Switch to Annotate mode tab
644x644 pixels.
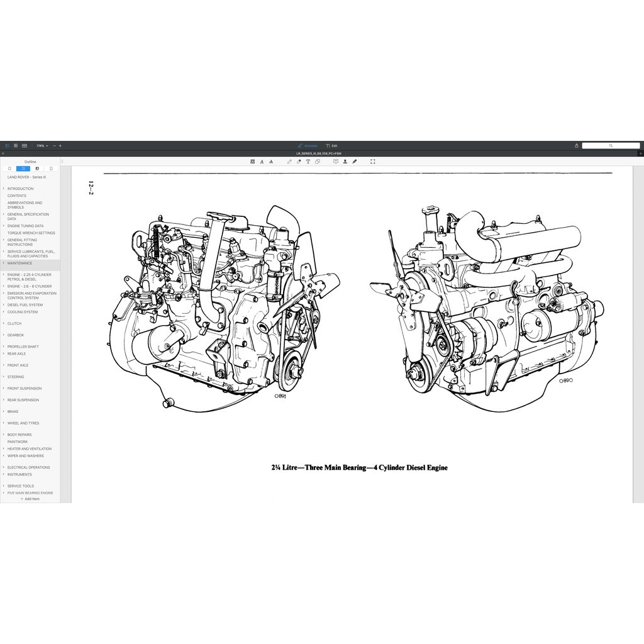pos(308,145)
